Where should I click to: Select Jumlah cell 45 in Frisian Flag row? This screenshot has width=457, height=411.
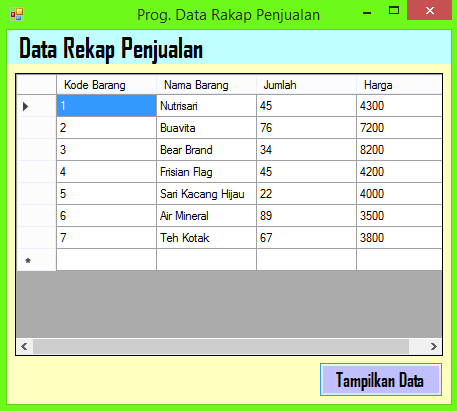[x=306, y=172]
